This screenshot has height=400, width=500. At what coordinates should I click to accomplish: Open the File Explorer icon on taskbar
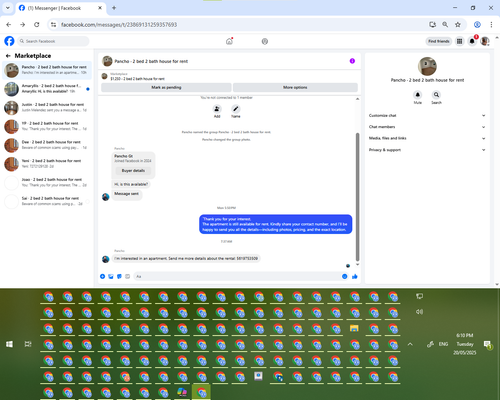(x=354, y=328)
